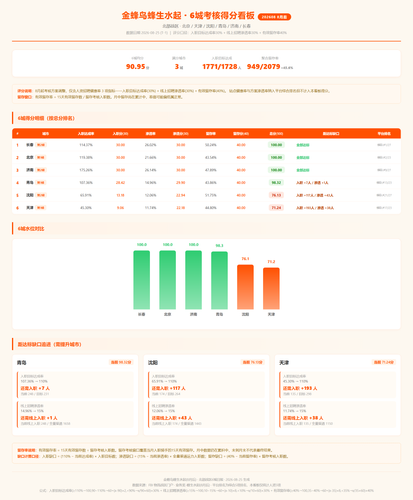Click the green 100.00 total score in row 1

(x=276, y=145)
